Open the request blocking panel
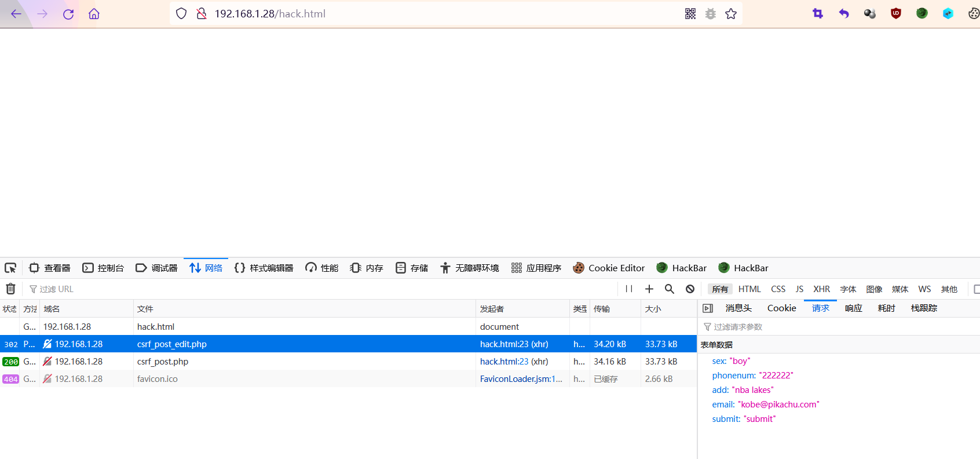The image size is (980, 459). [x=690, y=289]
